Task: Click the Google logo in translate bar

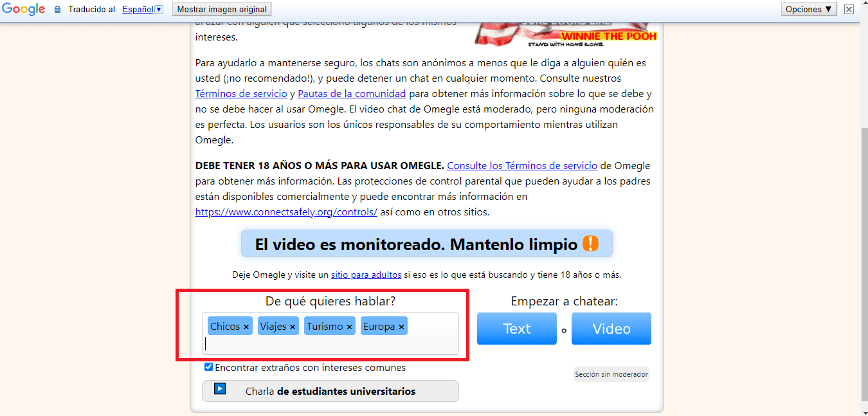Action: click(24, 9)
